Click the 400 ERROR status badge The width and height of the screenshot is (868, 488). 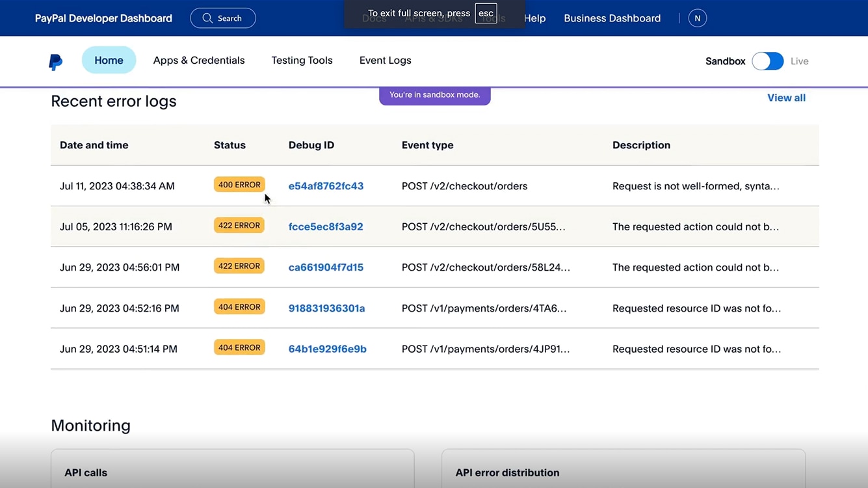pyautogui.click(x=239, y=185)
